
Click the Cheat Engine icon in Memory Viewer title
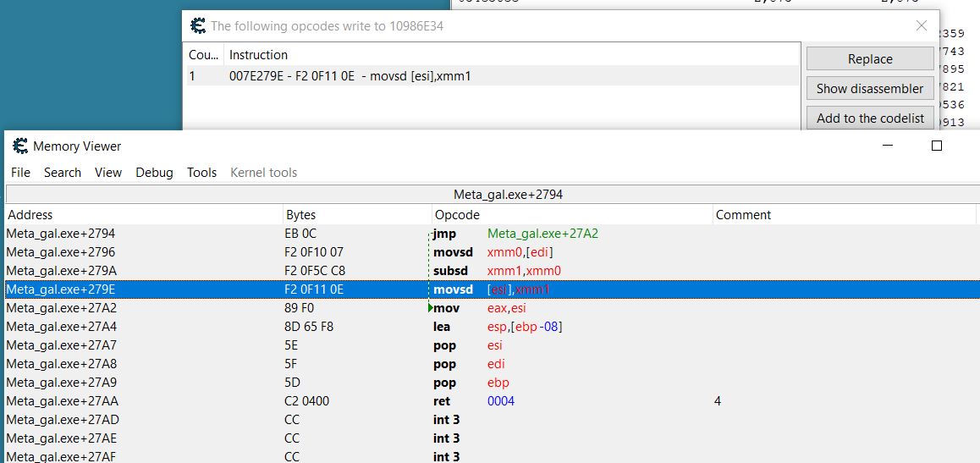point(20,146)
